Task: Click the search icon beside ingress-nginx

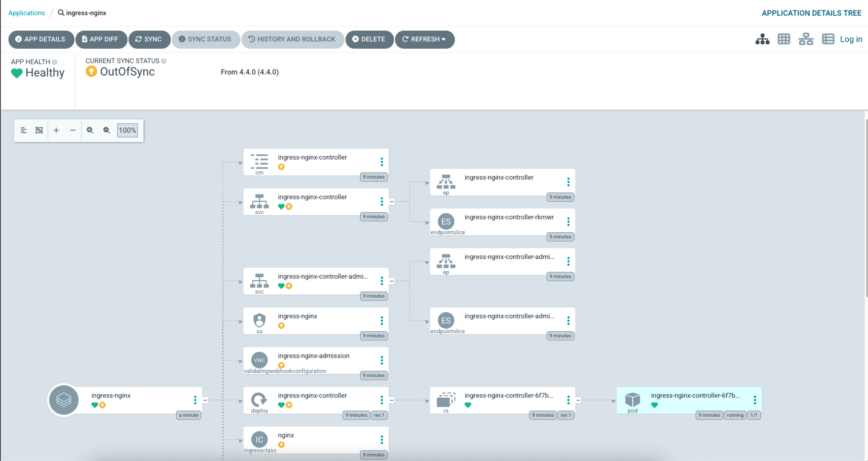Action: [61, 13]
